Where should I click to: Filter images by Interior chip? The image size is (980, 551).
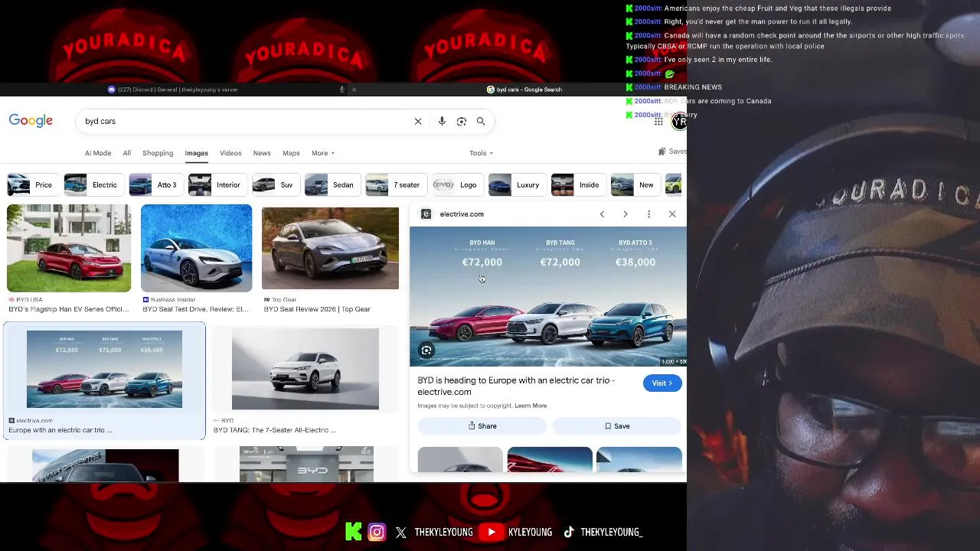click(x=217, y=185)
